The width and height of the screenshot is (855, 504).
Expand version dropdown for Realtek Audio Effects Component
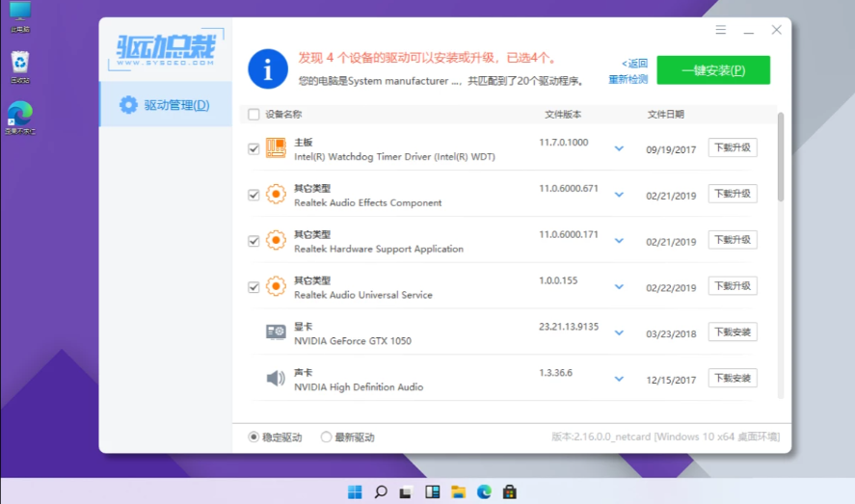[619, 195]
